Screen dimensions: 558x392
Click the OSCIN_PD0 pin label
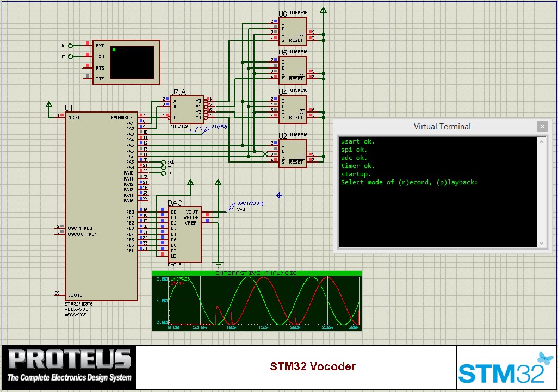point(80,228)
